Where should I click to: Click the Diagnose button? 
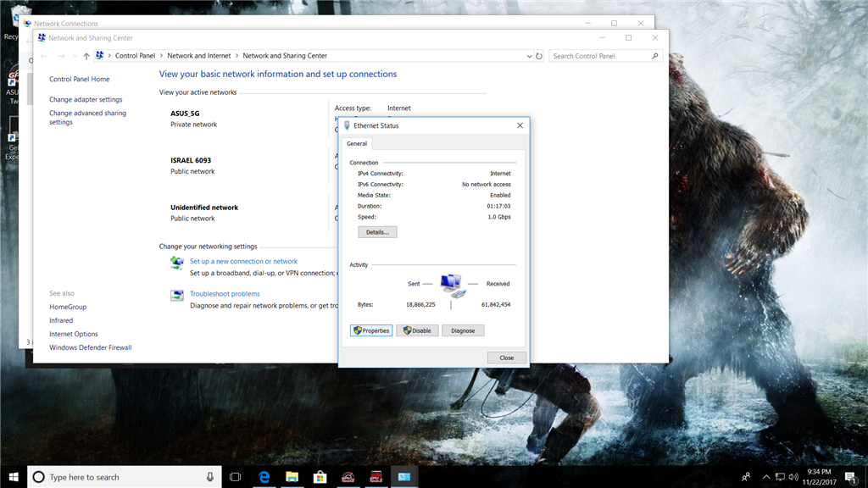(x=463, y=330)
